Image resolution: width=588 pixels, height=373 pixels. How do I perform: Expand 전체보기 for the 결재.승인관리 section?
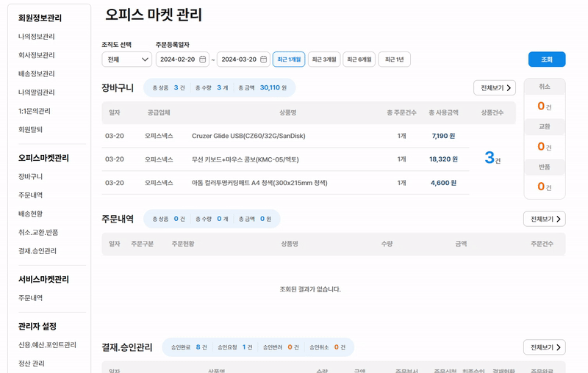pyautogui.click(x=544, y=347)
